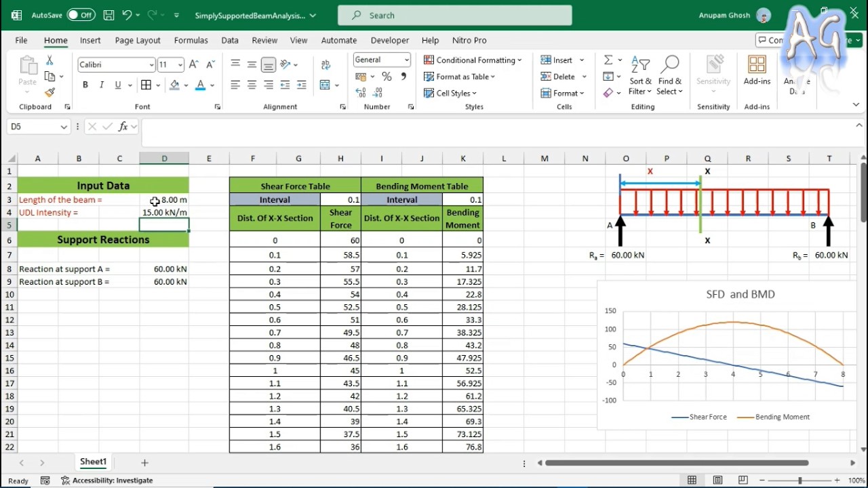Open the Name Box dropdown arrow

coord(64,127)
